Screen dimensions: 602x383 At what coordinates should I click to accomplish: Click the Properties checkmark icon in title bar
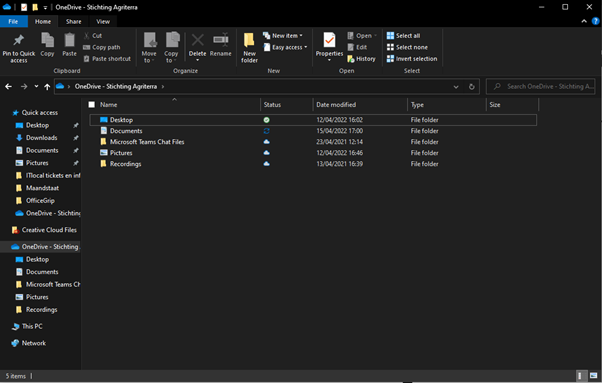[24, 7]
